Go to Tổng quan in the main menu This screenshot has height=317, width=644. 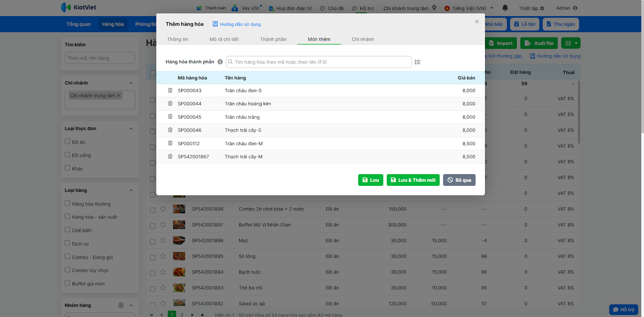click(x=78, y=24)
